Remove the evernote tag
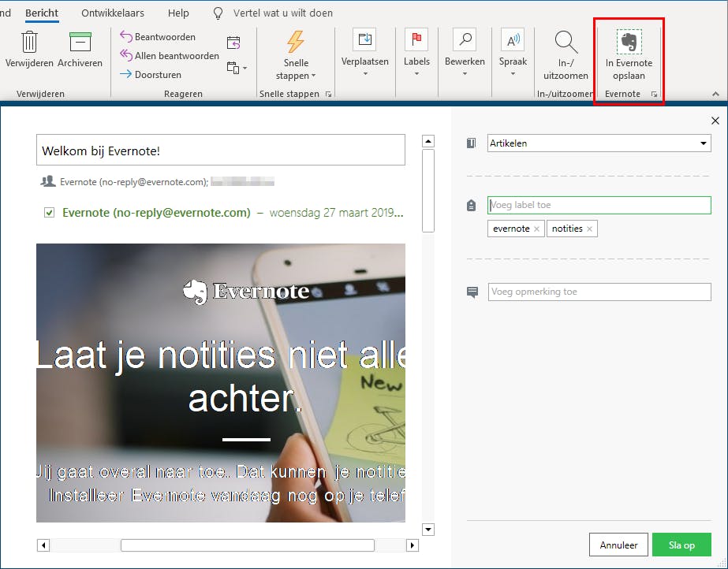Screen dimensions: 728x569 (536, 229)
